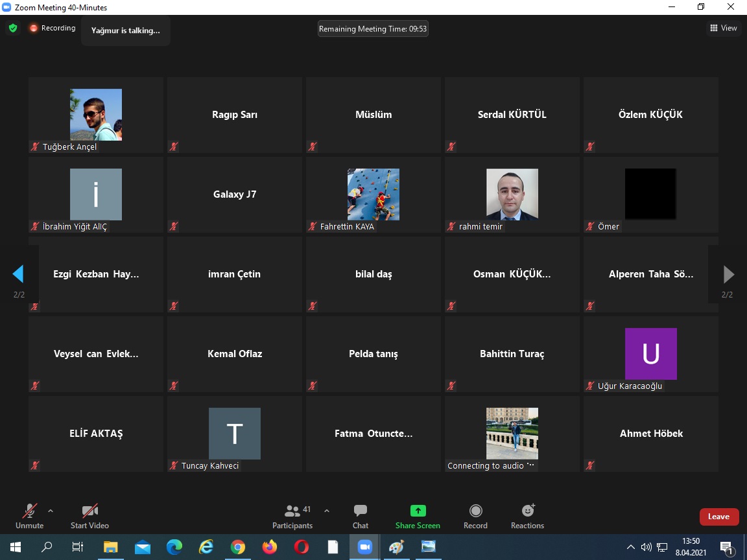The image size is (747, 560).
Task: Click the red Recording indicator
Action: pos(52,29)
